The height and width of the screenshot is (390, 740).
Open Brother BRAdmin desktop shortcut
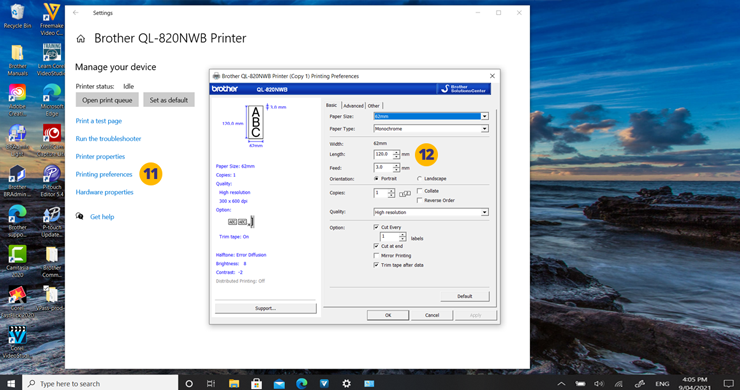point(17,181)
